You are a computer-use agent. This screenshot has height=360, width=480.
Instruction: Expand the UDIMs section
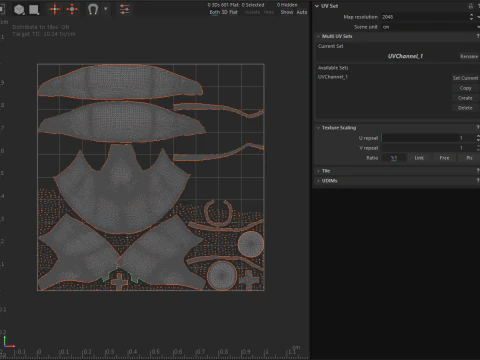pos(318,181)
